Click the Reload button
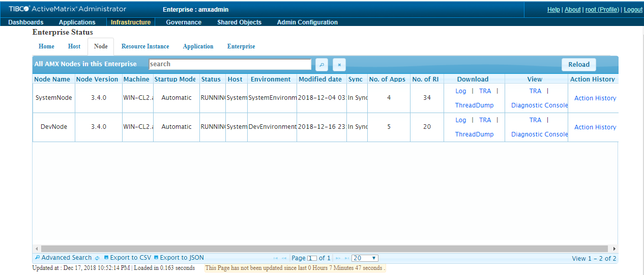Image resolution: width=644 pixels, height=275 pixels. pyautogui.click(x=579, y=65)
